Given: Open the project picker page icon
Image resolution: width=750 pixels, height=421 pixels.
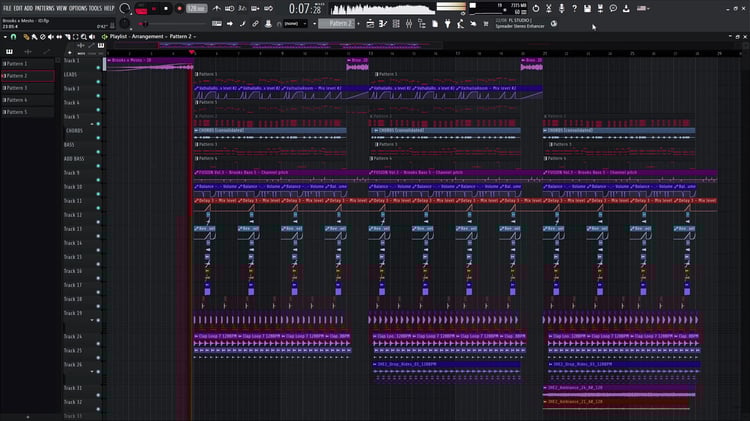Looking at the screenshot, I should (x=435, y=23).
